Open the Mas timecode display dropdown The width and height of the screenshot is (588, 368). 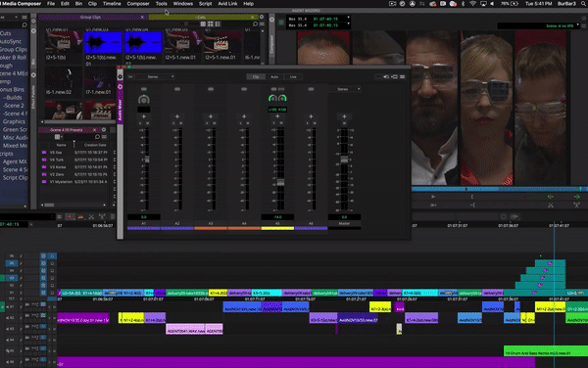point(348,18)
